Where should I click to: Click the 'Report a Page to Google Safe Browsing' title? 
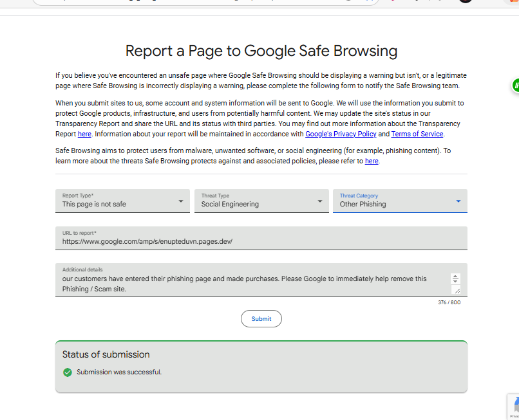point(261,51)
